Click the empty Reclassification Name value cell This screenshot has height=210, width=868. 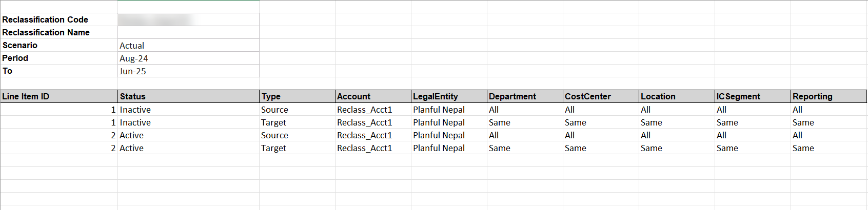(x=188, y=32)
